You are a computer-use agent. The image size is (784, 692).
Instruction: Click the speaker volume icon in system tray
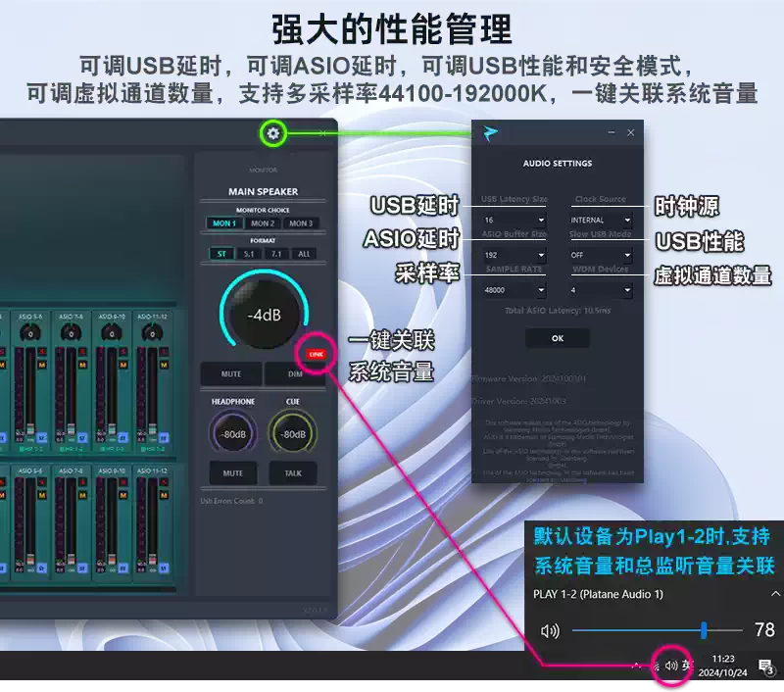tap(671, 666)
